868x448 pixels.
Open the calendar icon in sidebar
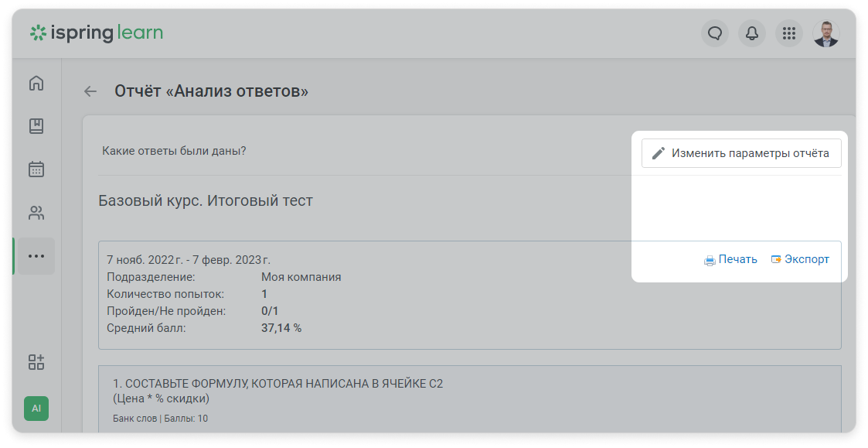pyautogui.click(x=36, y=169)
